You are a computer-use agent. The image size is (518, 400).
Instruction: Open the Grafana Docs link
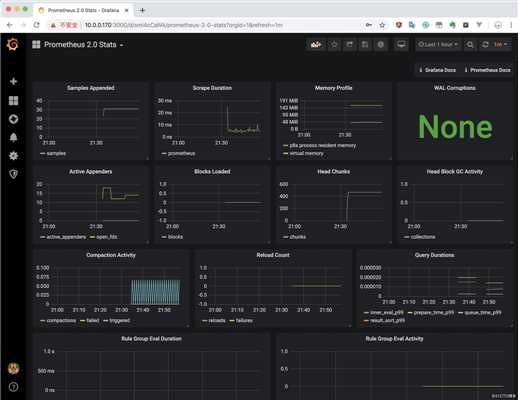[437, 70]
